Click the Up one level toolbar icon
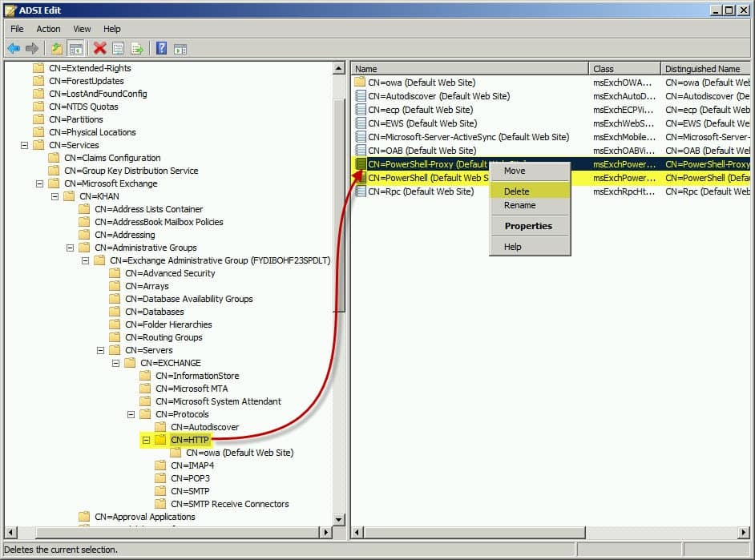Viewport: 755px width, 560px height. (57, 48)
